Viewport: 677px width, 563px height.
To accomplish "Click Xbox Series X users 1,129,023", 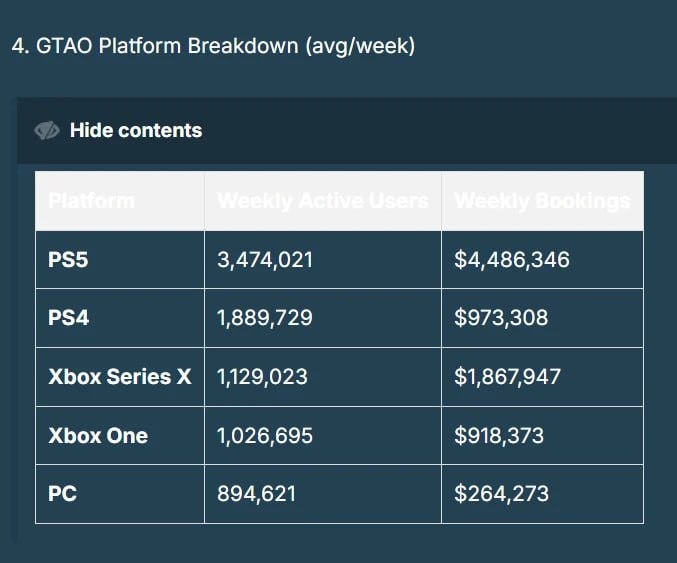I will click(x=262, y=377).
